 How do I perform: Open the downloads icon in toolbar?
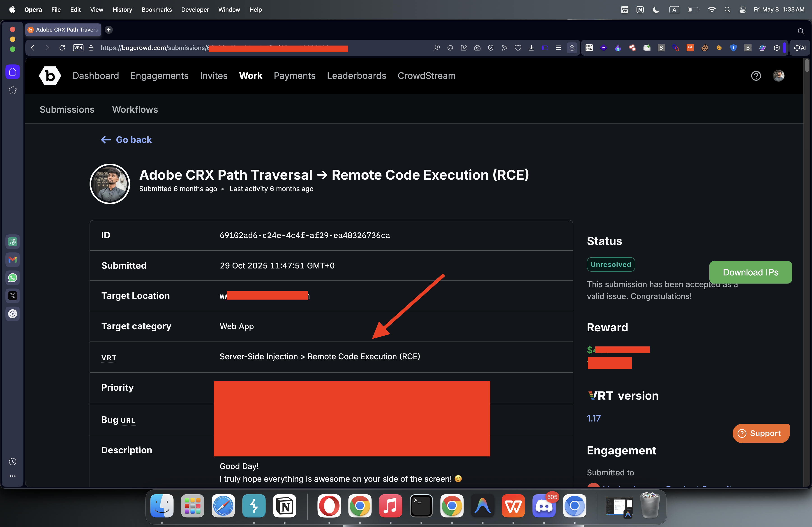click(531, 48)
